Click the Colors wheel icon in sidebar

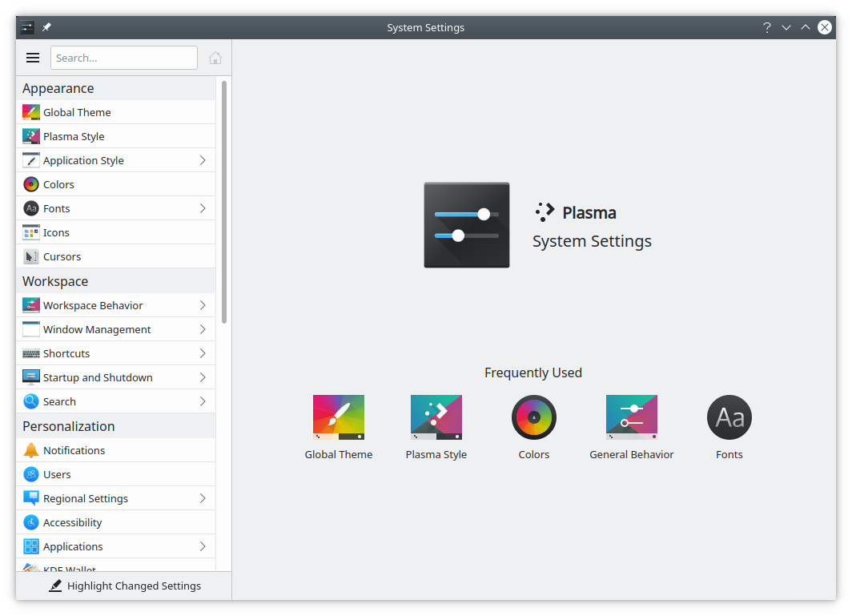pyautogui.click(x=31, y=184)
